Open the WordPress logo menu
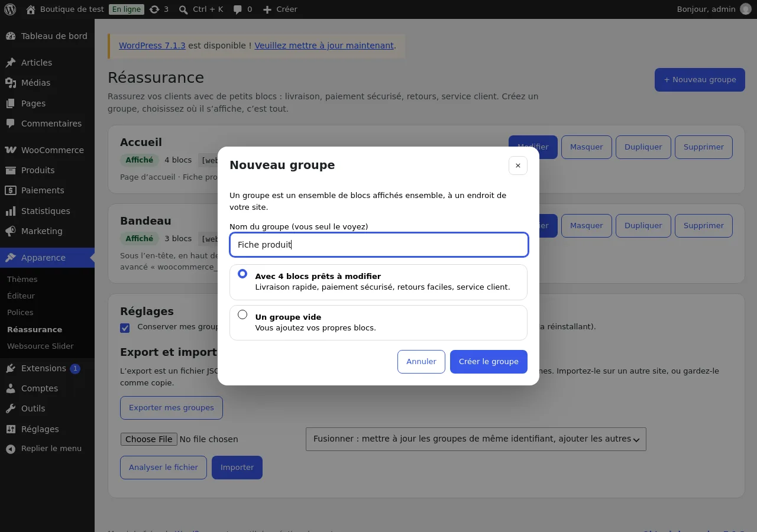Viewport: 757px width, 532px height. [10, 9]
